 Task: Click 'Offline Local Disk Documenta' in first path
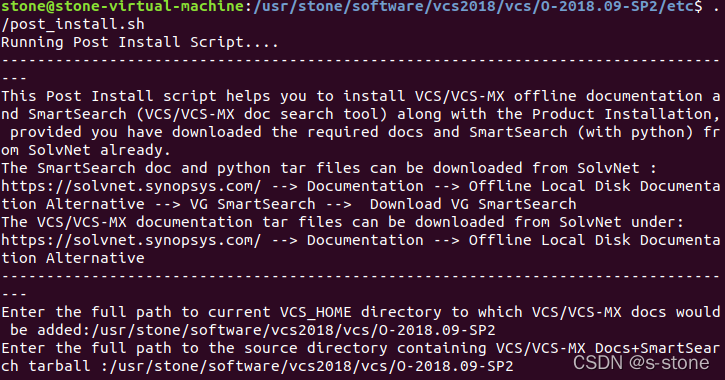pyautogui.click(x=594, y=186)
